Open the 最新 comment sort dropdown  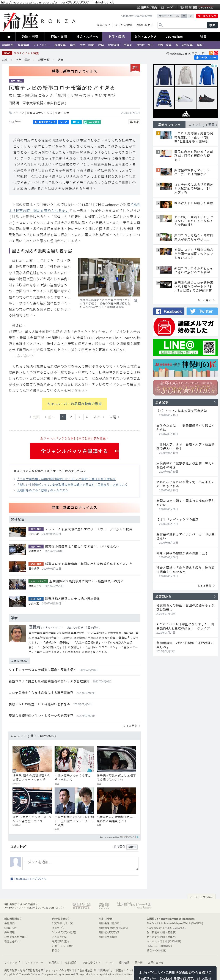coord(132,847)
